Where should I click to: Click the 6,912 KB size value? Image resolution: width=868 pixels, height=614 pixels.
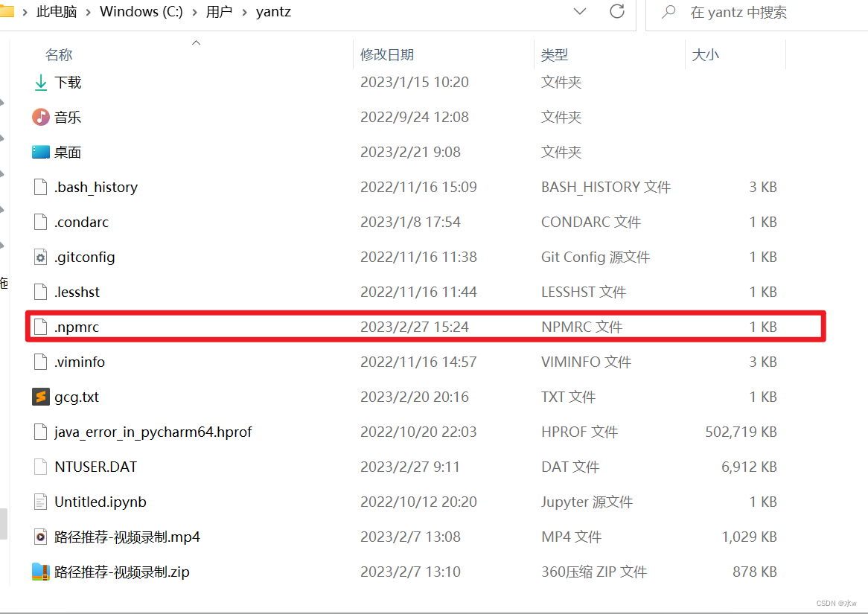point(749,467)
